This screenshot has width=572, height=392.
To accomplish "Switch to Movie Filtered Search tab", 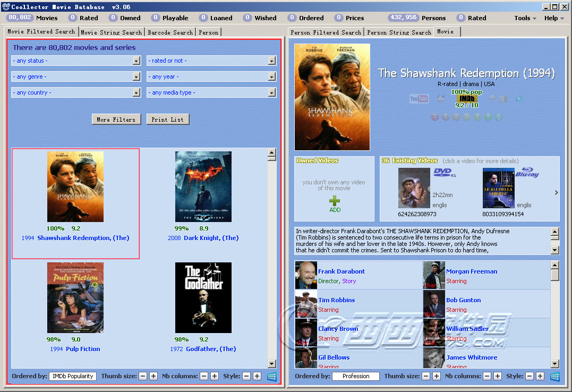I will pos(41,31).
